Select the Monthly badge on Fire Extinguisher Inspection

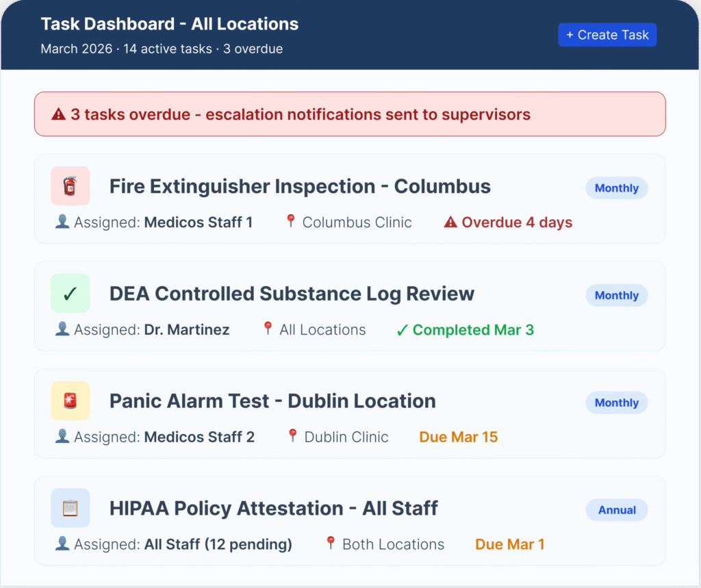(x=616, y=188)
